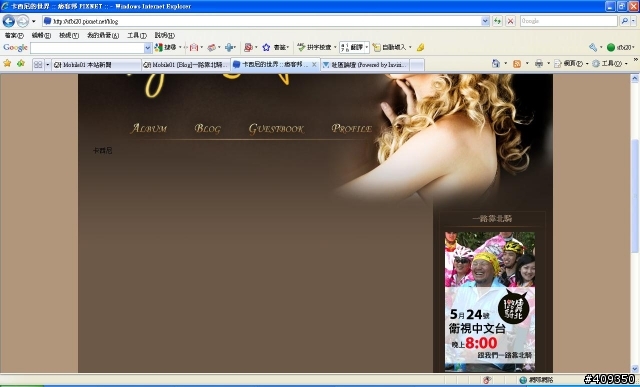Open the 工具(O) Tools command menu

point(610,64)
